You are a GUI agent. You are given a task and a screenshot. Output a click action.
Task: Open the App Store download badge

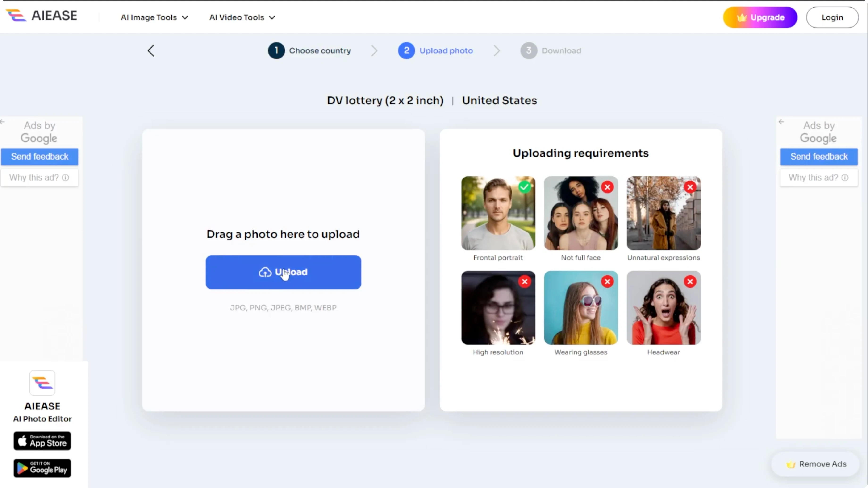(x=42, y=441)
